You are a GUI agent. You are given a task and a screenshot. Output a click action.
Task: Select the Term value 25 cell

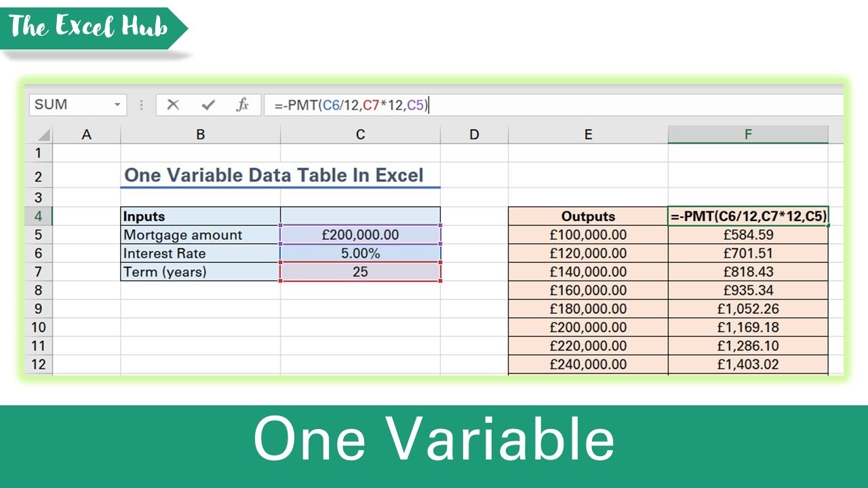[360, 272]
